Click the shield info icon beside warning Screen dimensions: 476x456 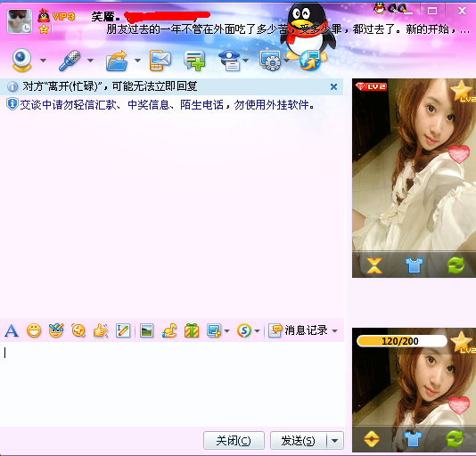12,104
